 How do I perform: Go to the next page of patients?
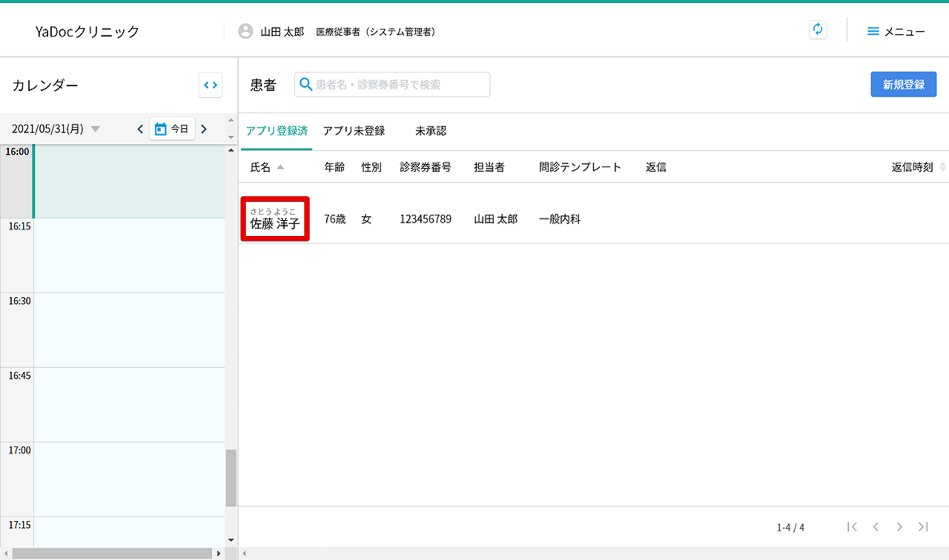click(x=900, y=527)
